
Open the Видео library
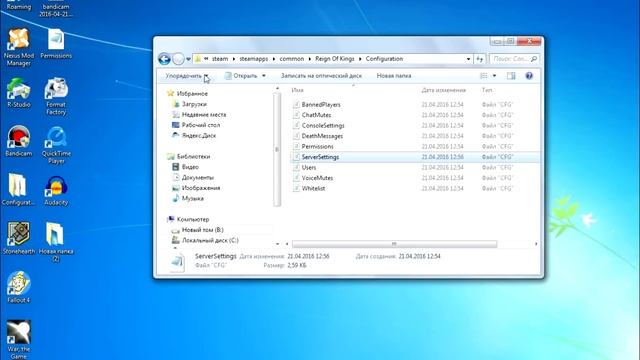tap(186, 167)
